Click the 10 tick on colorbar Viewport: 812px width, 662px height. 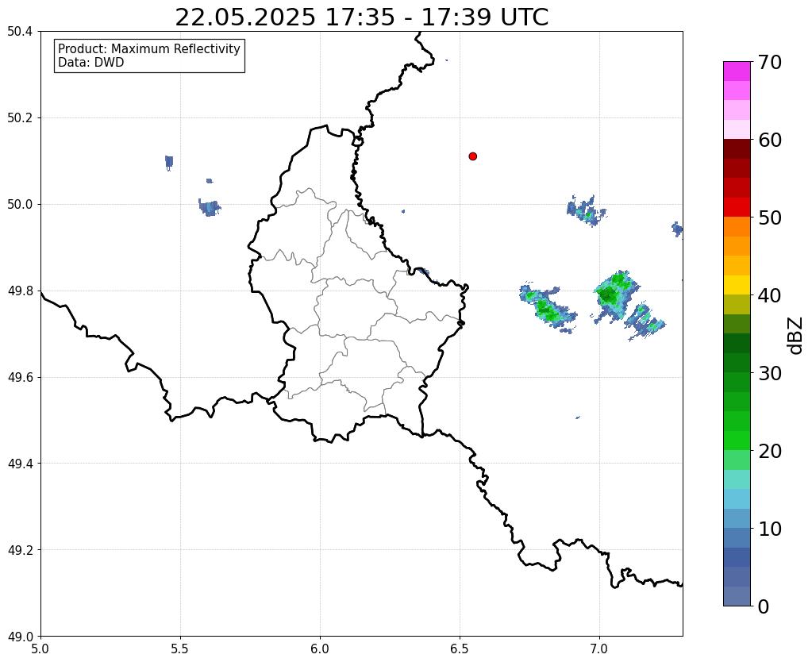click(770, 529)
